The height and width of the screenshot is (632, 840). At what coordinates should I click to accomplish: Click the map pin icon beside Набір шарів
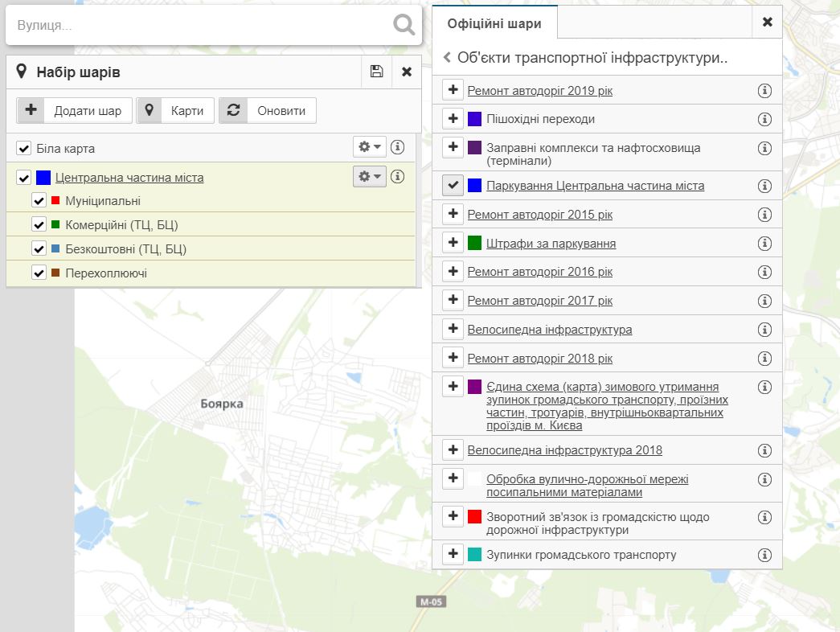(x=22, y=72)
